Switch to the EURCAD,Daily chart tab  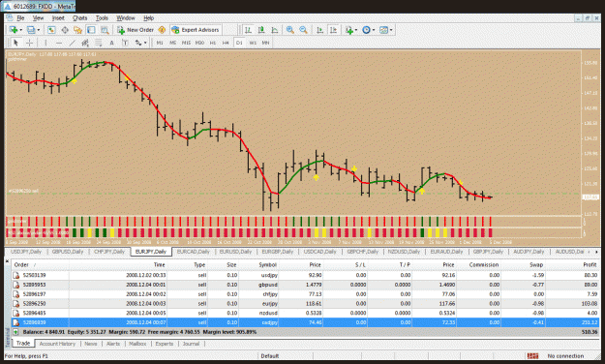coord(193,252)
